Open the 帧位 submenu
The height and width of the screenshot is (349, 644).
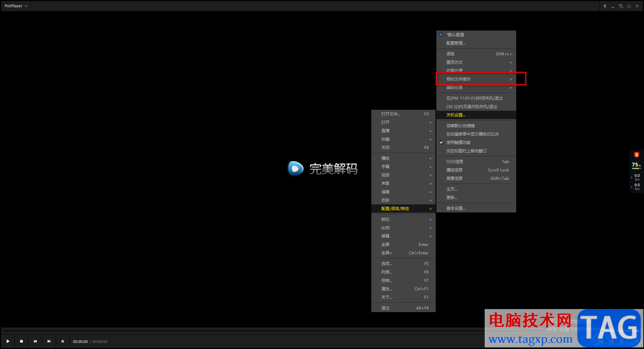404,219
